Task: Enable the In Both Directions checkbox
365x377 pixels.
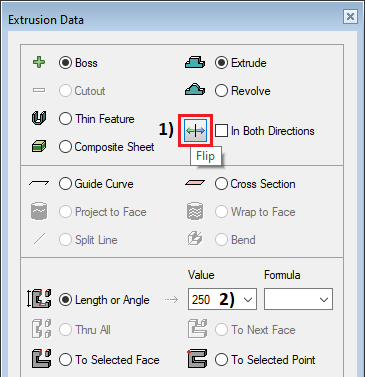Action: (x=221, y=131)
